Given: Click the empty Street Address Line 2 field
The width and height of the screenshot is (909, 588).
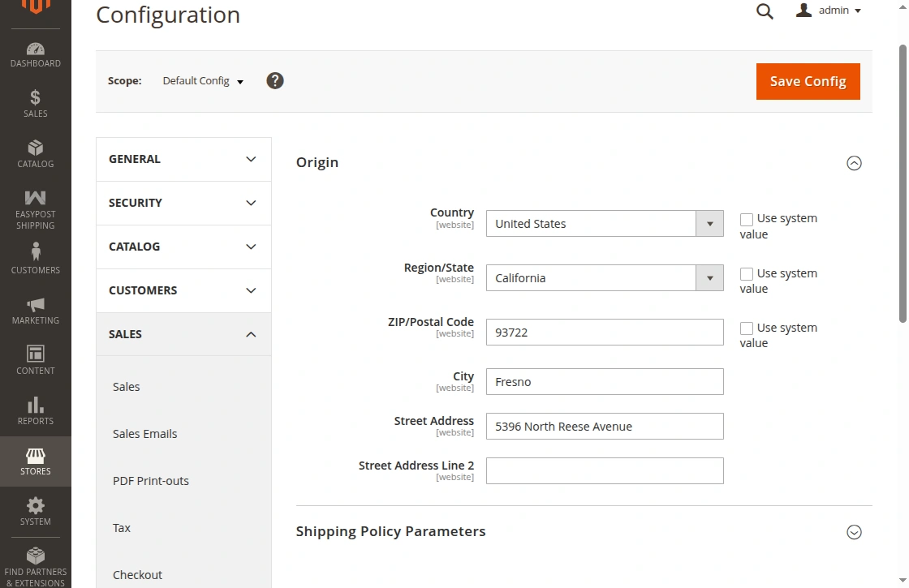Looking at the screenshot, I should (x=605, y=471).
